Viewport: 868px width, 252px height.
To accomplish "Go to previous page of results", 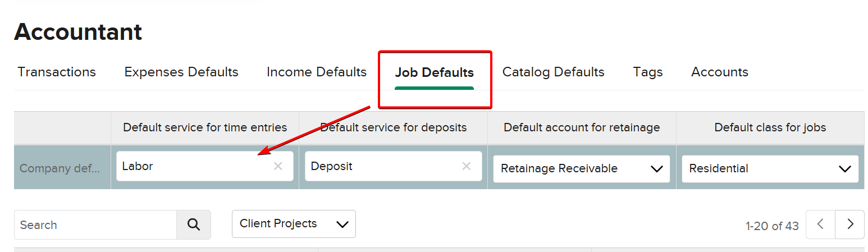I will point(820,224).
